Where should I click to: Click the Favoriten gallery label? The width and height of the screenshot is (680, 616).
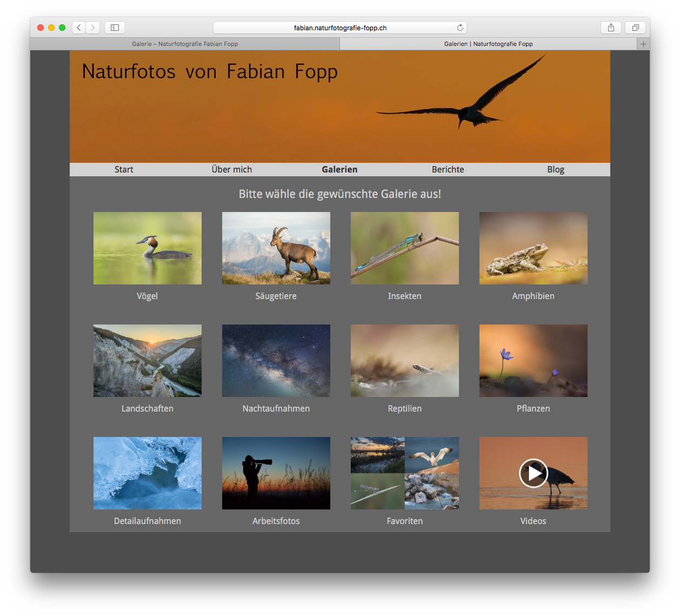pos(405,521)
